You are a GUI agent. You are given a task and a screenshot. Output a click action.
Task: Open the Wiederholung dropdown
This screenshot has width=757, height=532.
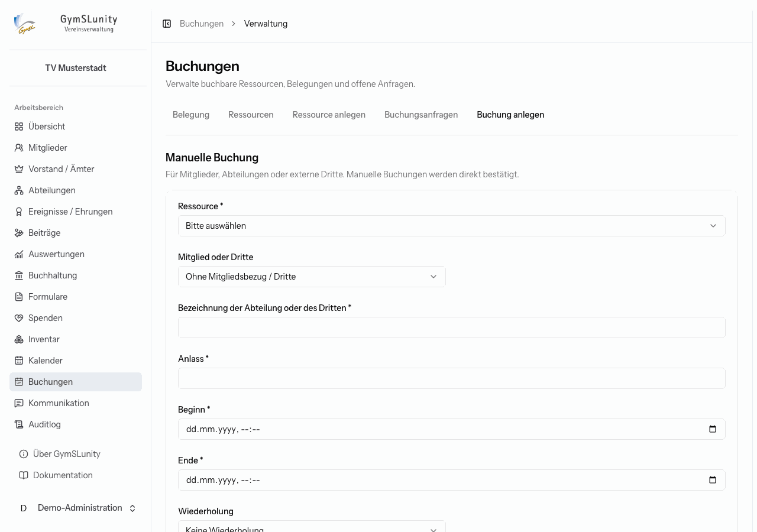tap(312, 527)
